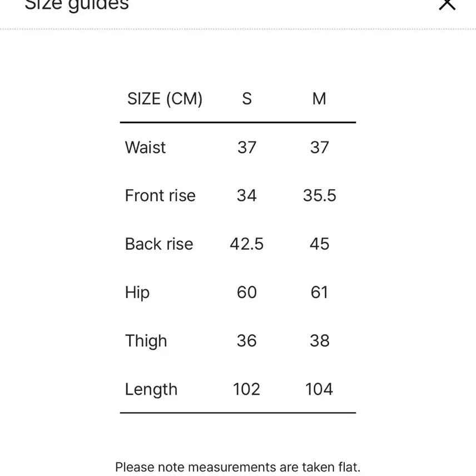Image resolution: width=476 pixels, height=476 pixels.
Task: Close the Size guides panel
Action: pyautogui.click(x=447, y=4)
